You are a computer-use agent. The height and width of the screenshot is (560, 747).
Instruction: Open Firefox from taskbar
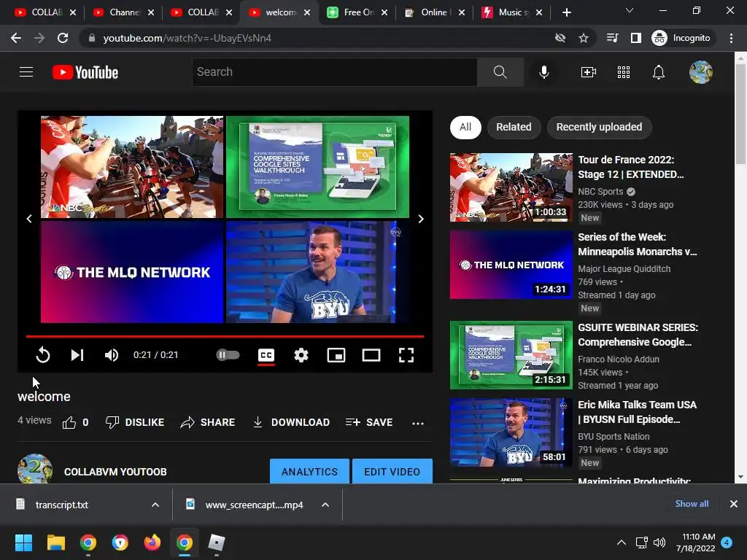(x=152, y=542)
